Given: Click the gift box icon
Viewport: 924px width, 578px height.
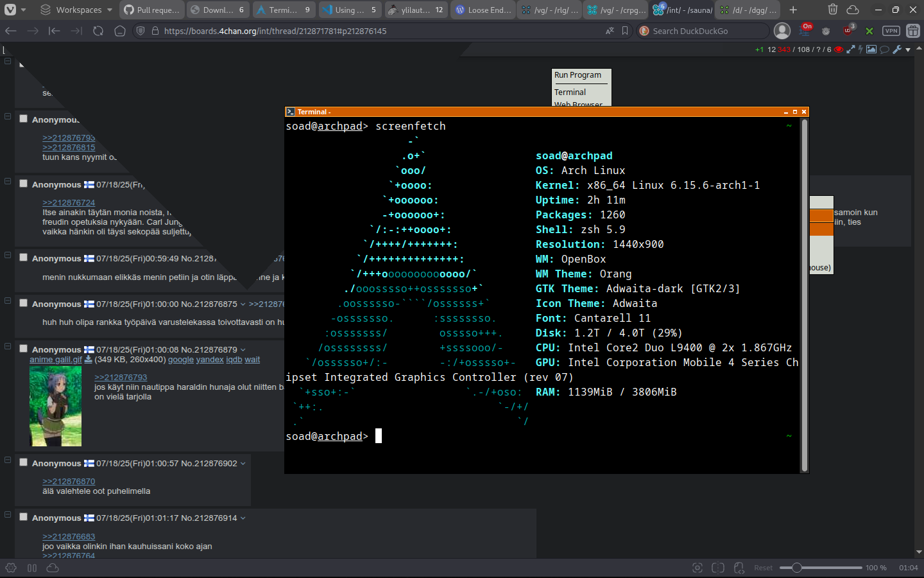Looking at the screenshot, I should (913, 31).
